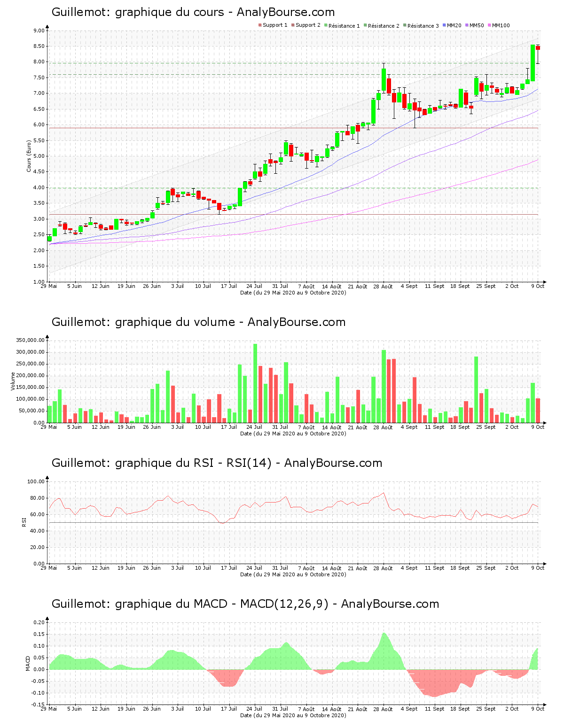Click the date range caption under the RSI chart

pos(293,574)
